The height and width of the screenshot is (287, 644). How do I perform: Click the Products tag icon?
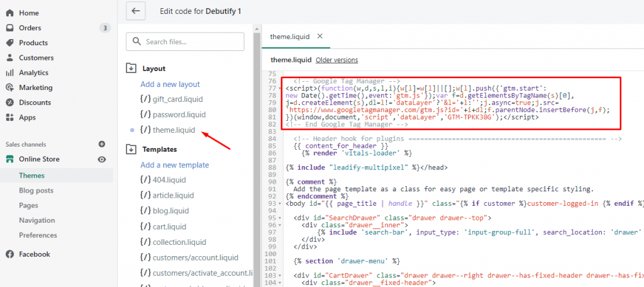(10, 43)
